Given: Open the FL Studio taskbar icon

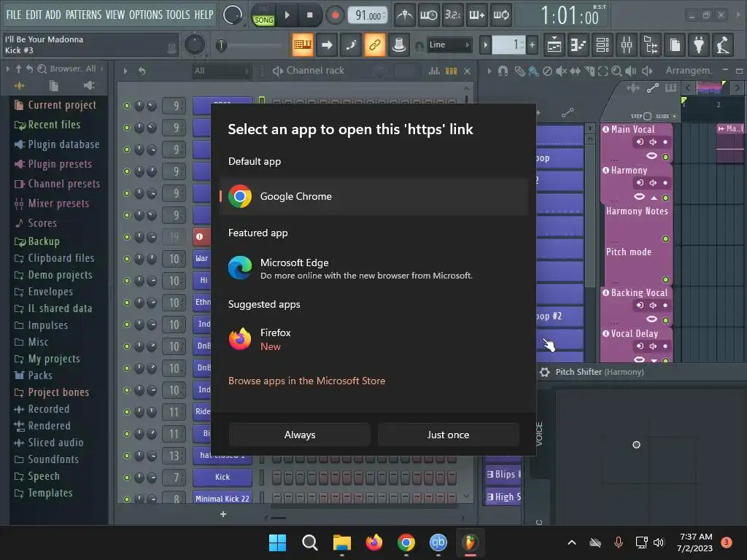Looking at the screenshot, I should [470, 542].
